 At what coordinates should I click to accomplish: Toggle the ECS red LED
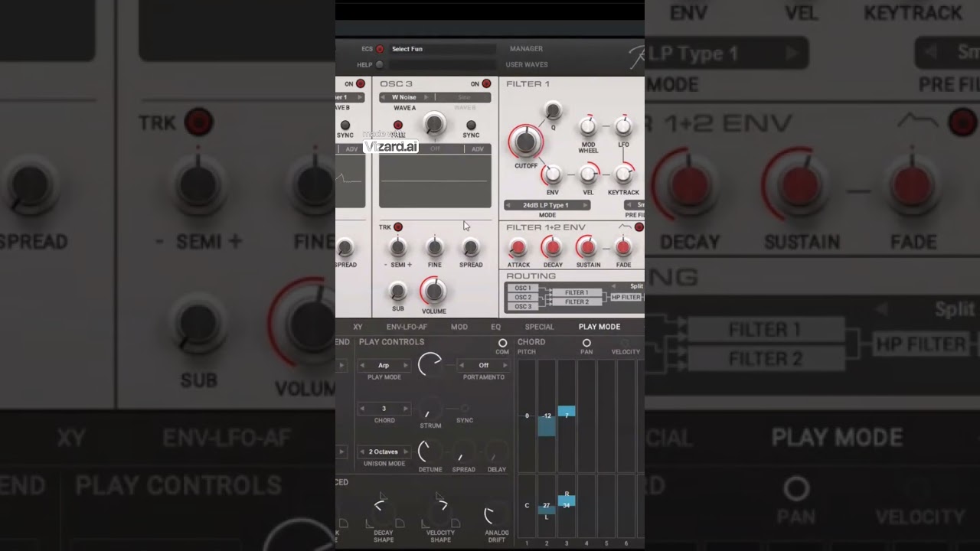click(379, 49)
